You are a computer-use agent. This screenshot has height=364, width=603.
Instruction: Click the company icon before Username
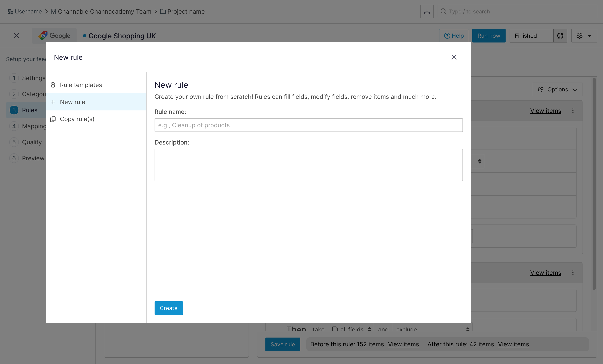click(x=10, y=11)
